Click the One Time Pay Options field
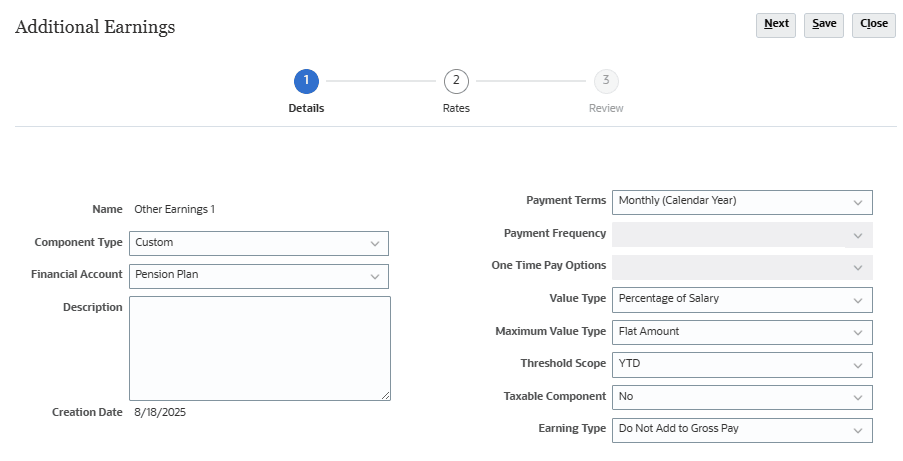903x461 pixels. (742, 267)
